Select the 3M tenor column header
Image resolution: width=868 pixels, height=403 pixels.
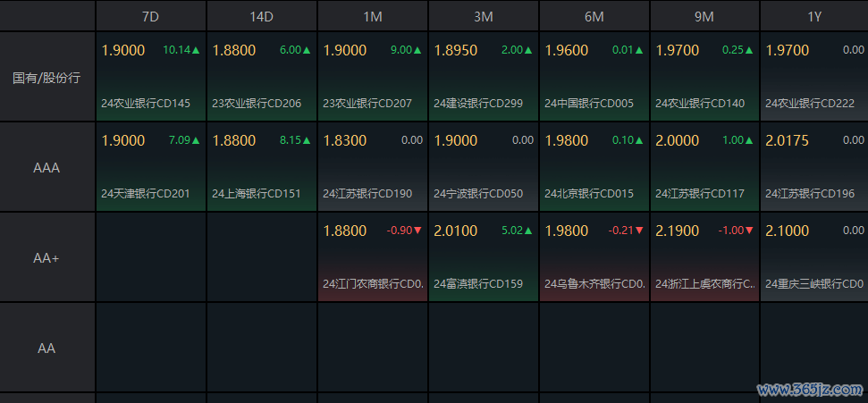coord(484,16)
